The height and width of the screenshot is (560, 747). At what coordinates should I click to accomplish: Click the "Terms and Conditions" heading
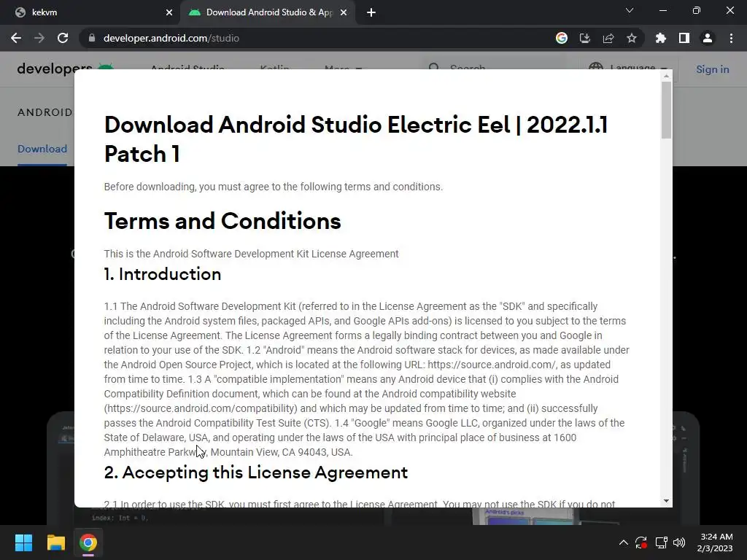point(222,221)
